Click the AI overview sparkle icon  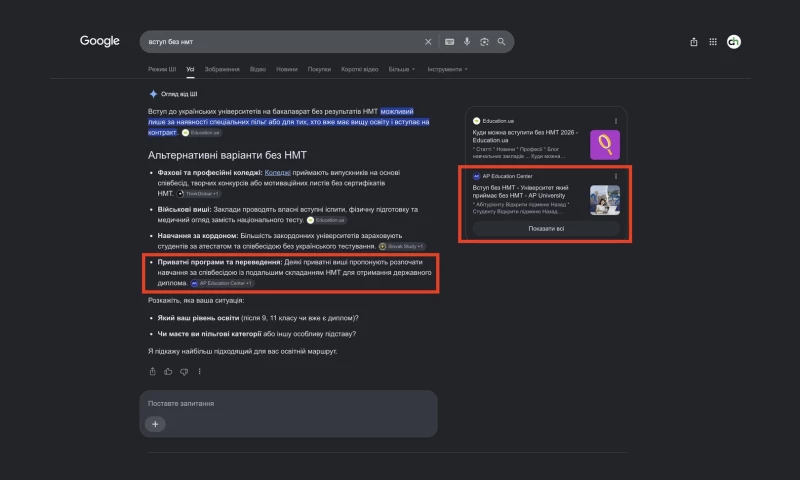[153, 94]
